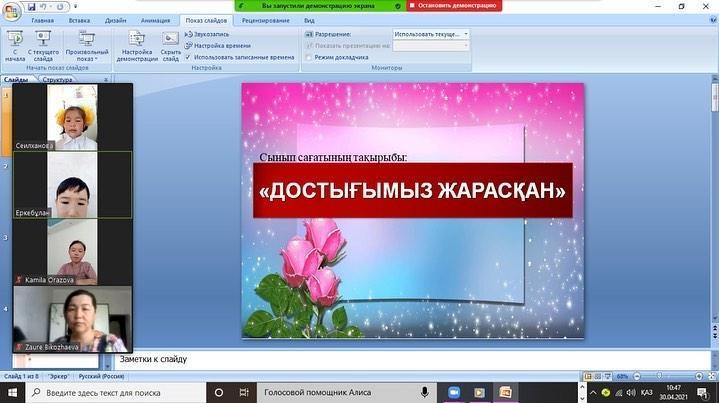Switch to Normal view icon in status bar
719x403 pixels.
pos(588,376)
